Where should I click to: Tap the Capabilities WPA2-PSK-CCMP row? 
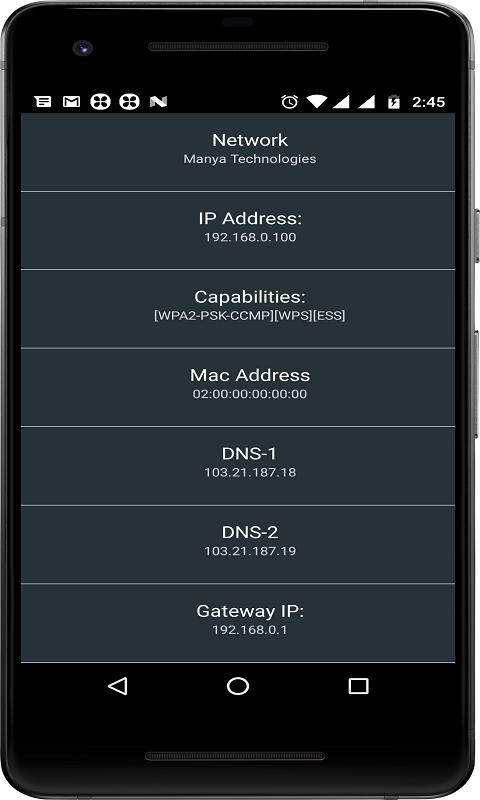[238, 309]
